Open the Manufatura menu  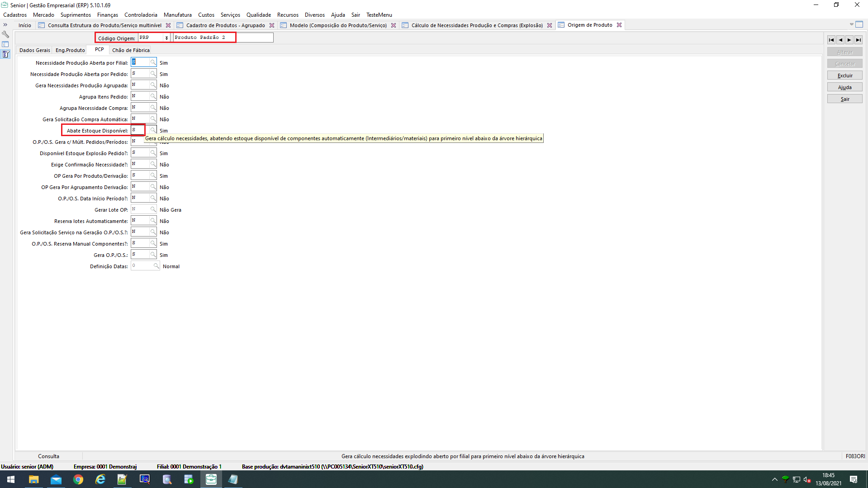(177, 15)
